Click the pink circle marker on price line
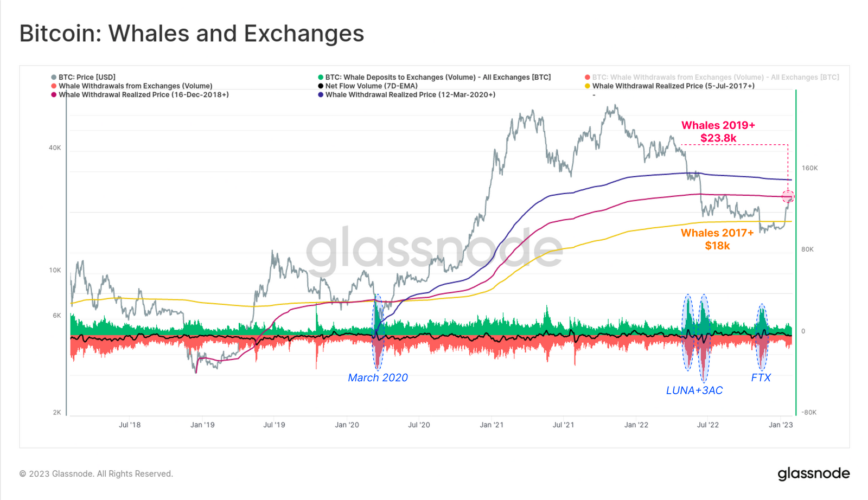 [x=788, y=196]
